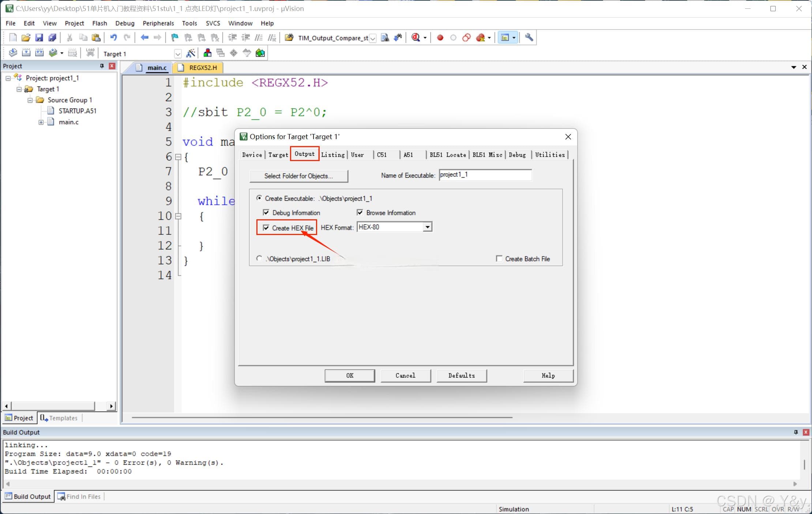
Task: Click the Configuration wrench icon
Action: (529, 38)
